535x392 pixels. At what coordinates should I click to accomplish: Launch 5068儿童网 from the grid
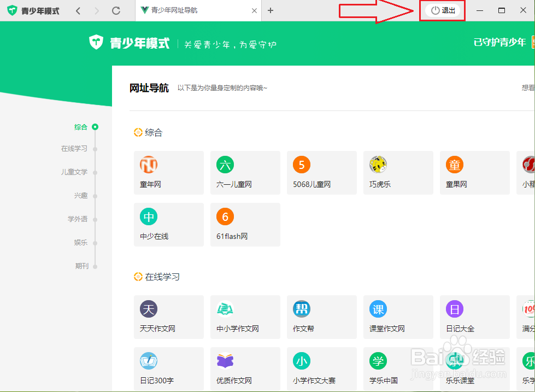(321, 173)
